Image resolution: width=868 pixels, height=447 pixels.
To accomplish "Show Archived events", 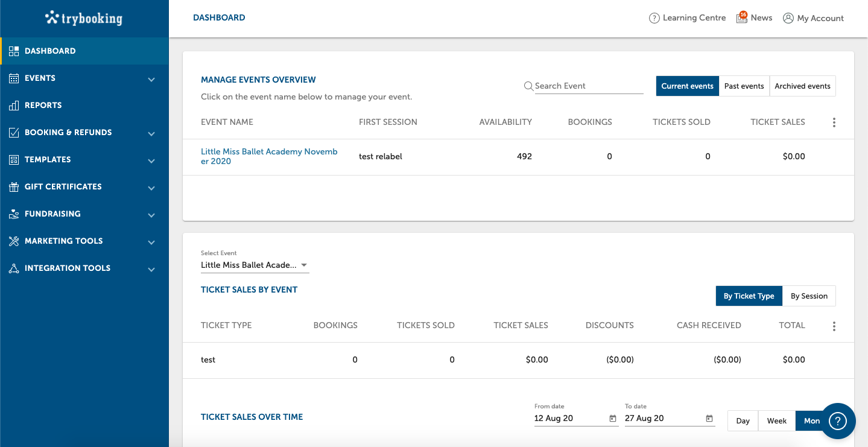I will coord(802,86).
